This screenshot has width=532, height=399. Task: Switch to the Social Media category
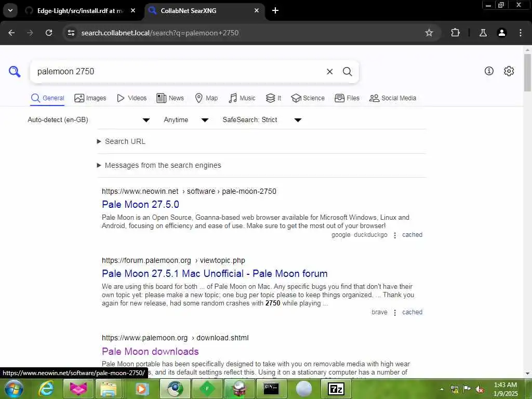tap(393, 98)
